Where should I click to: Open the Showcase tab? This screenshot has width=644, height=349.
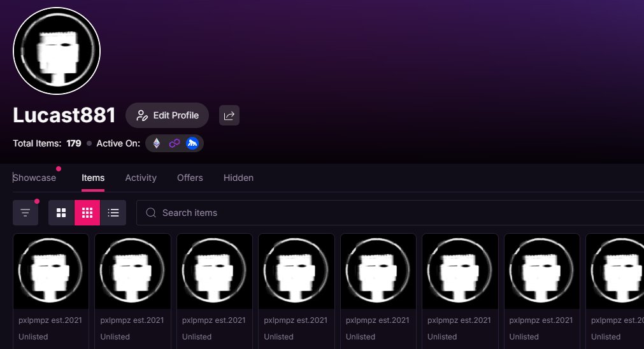(x=34, y=178)
